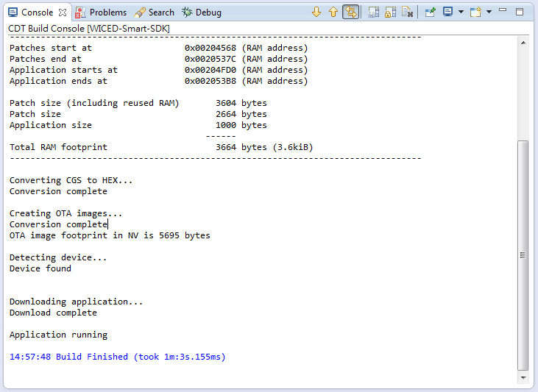Click the Next Error down arrow icon
The height and width of the screenshot is (392, 538).
tap(316, 13)
